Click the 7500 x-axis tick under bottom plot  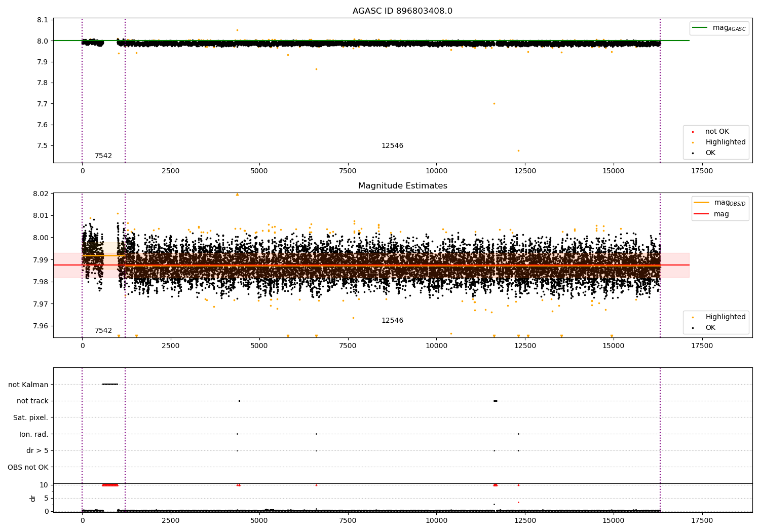[x=348, y=520]
